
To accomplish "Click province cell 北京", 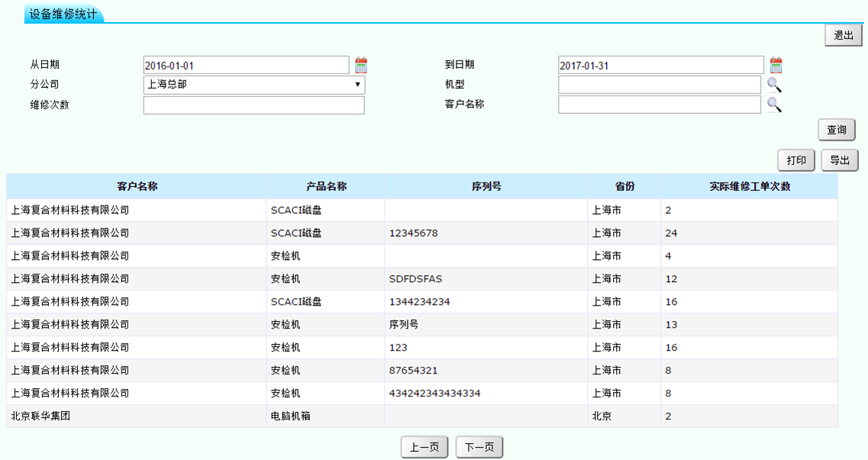I will pyautogui.click(x=624, y=416).
